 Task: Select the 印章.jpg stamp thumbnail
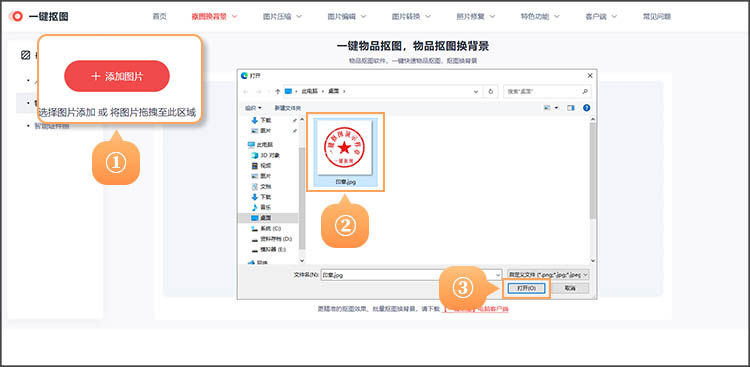pyautogui.click(x=345, y=152)
